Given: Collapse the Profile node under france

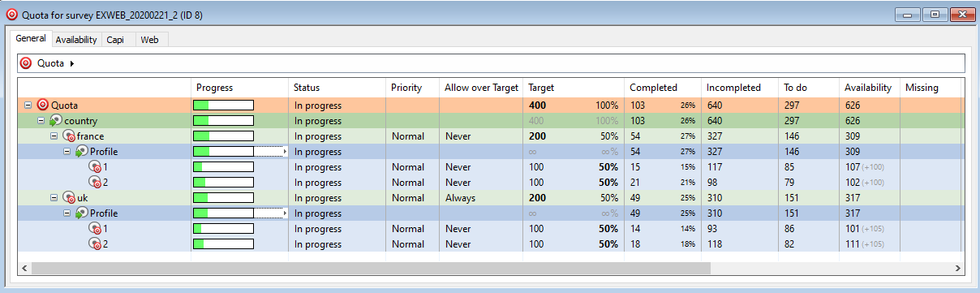Looking at the screenshot, I should 67,151.
